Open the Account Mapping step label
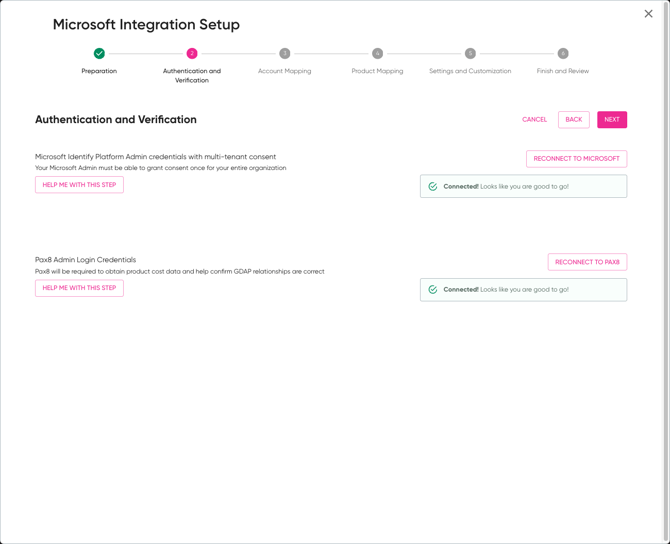 [285, 71]
